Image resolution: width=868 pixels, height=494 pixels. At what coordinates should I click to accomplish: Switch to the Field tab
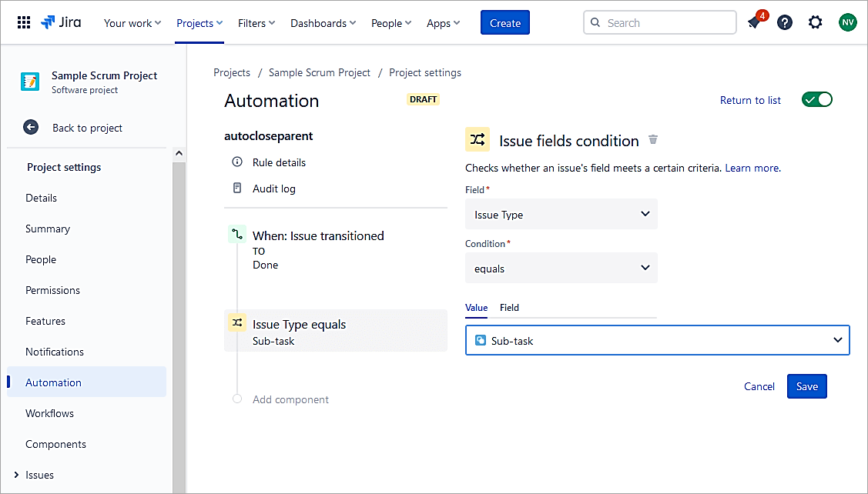click(509, 308)
